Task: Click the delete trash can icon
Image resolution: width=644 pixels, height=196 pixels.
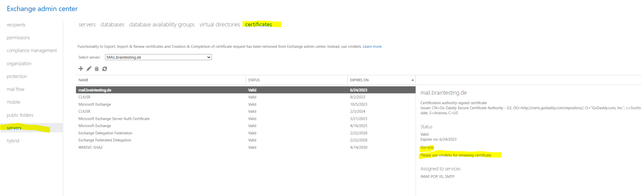Action: (x=97, y=69)
